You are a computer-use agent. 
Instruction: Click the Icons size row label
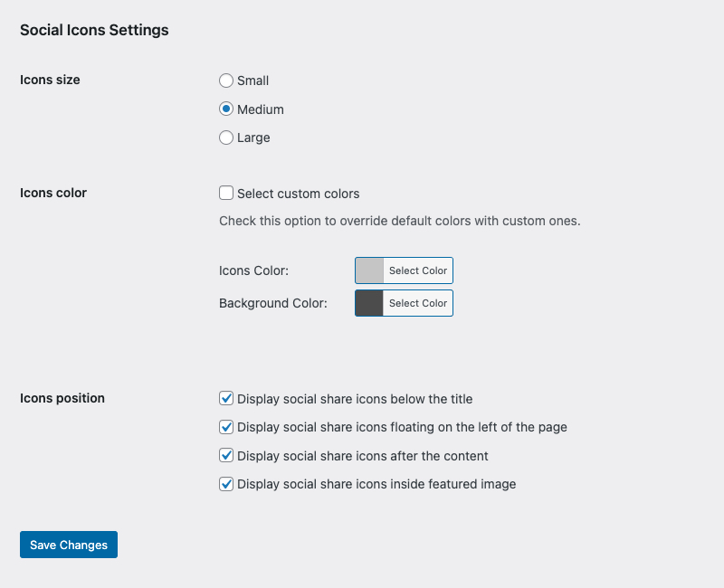50,80
